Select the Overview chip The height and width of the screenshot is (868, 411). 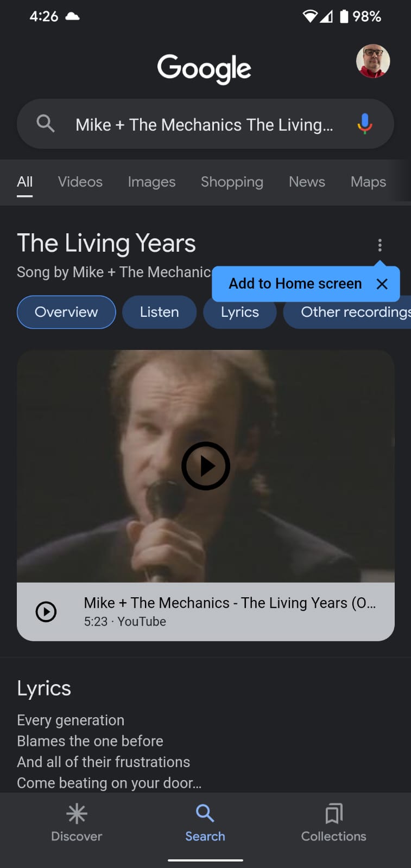[x=66, y=312]
